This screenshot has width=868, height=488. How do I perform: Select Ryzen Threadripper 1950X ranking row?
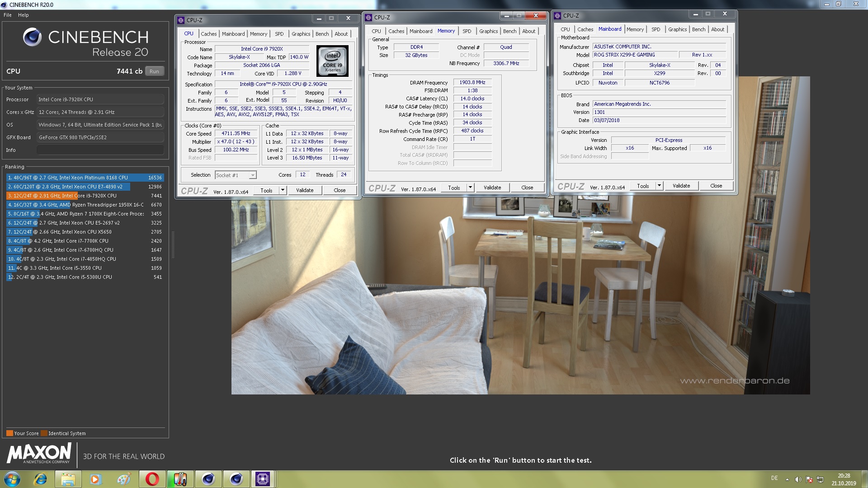click(x=85, y=205)
